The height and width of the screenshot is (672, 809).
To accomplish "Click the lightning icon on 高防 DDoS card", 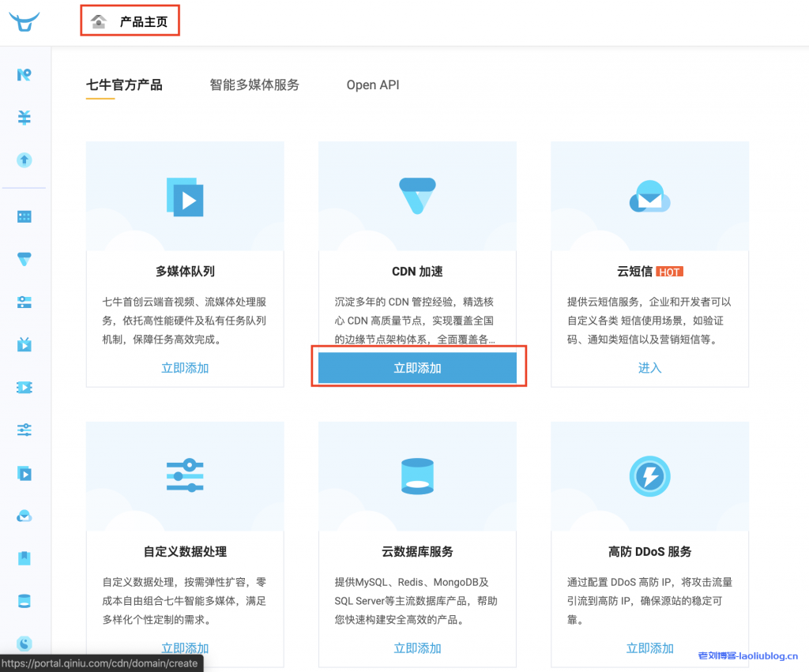I will tap(649, 476).
